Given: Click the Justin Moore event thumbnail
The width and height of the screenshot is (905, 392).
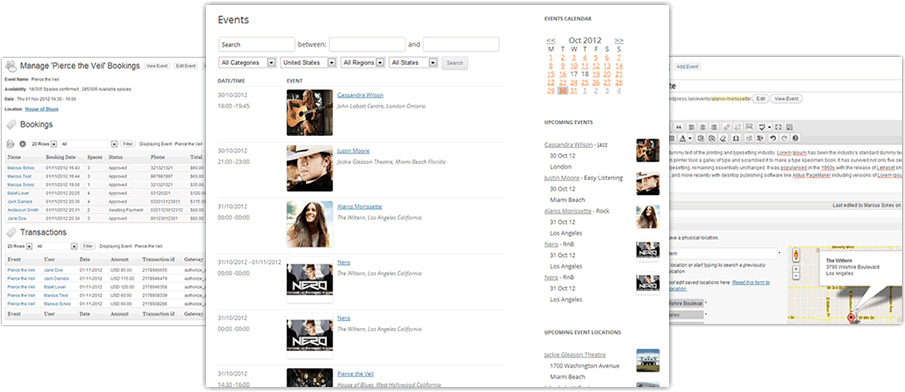Looking at the screenshot, I should click(309, 168).
